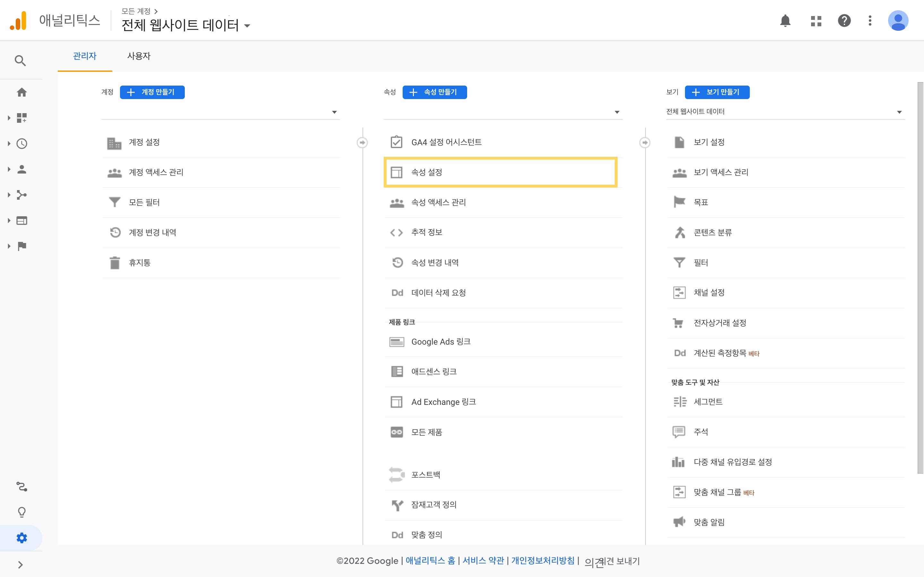
Task: Open GA4 설정 어시스턴트 item
Action: pyautogui.click(x=446, y=142)
